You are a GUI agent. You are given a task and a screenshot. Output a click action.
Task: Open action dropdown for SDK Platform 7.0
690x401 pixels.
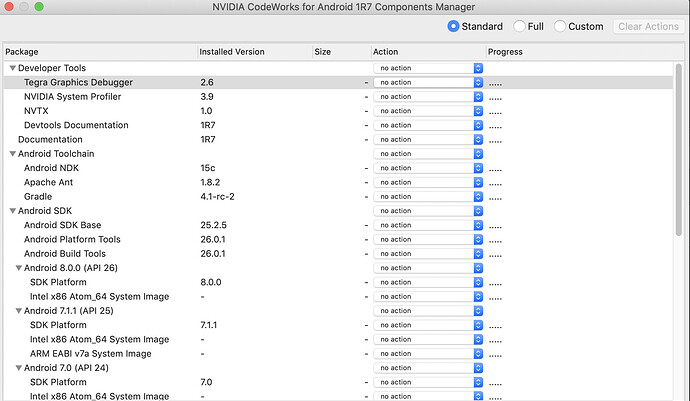[428, 382]
